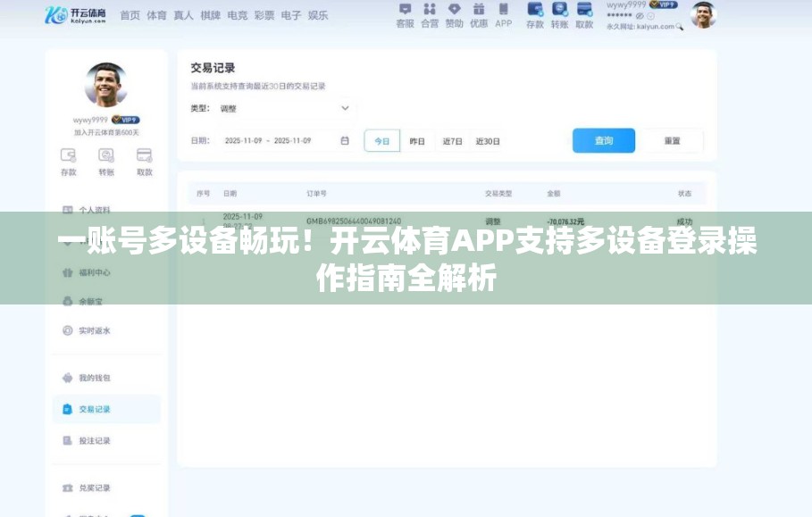Toggle balance visibility with the eye icon
812x517 pixels.
638,16
